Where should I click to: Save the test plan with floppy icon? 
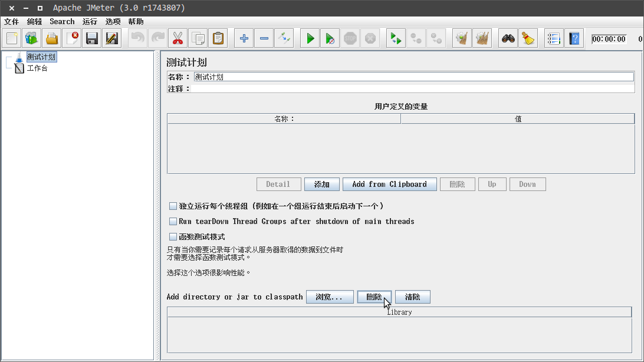click(91, 38)
